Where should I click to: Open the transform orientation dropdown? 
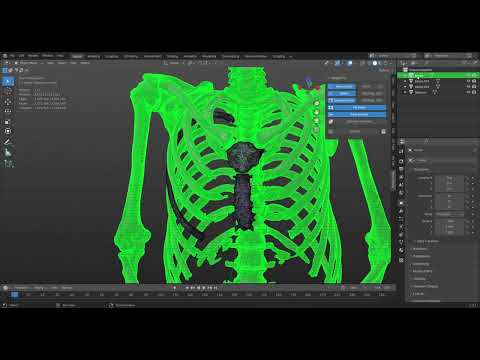click(x=173, y=63)
